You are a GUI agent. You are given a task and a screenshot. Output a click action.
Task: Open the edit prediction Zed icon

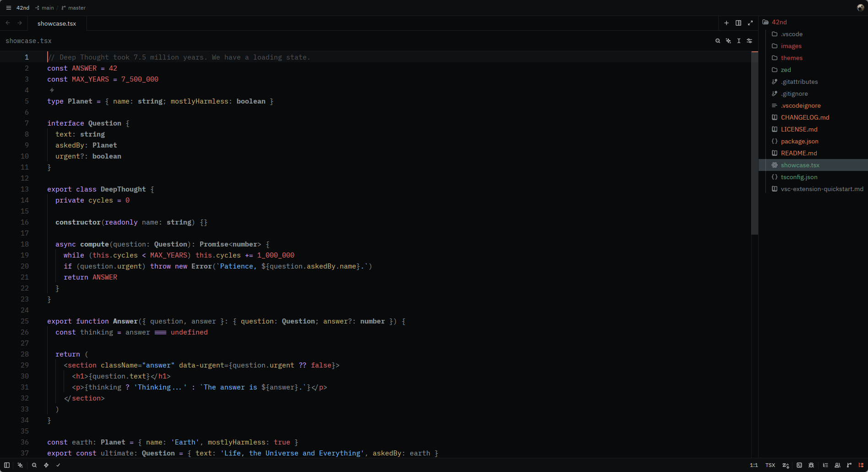(786, 465)
